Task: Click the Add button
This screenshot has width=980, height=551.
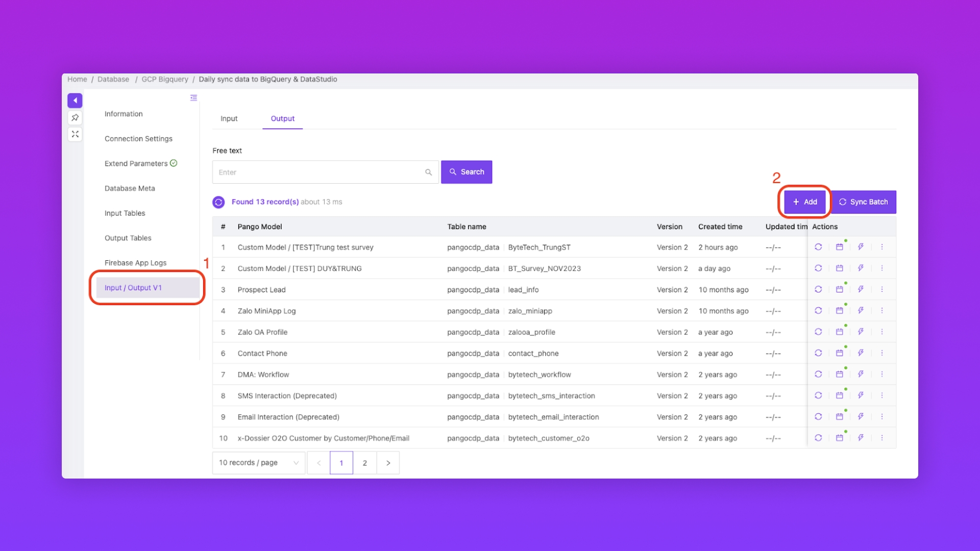Action: (x=805, y=202)
